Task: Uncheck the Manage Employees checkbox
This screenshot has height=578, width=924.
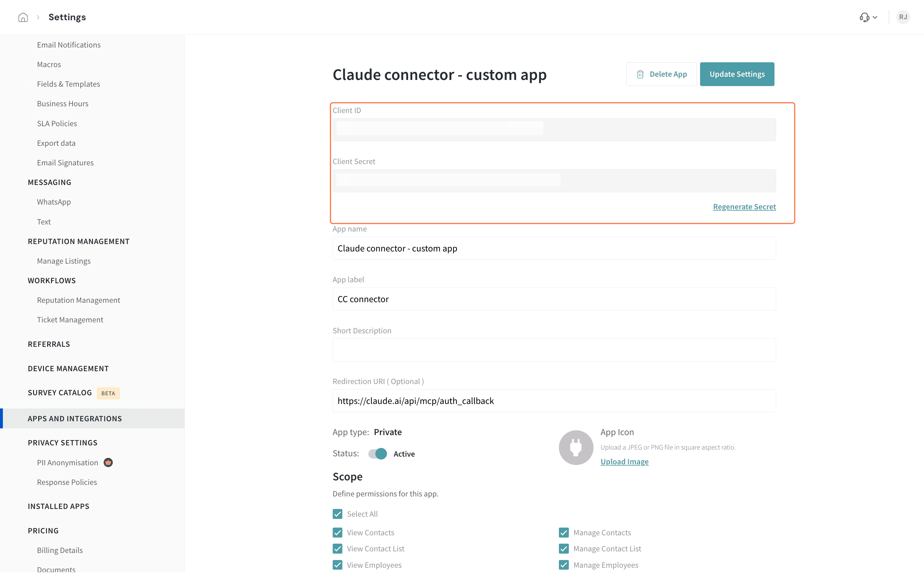Action: click(564, 565)
